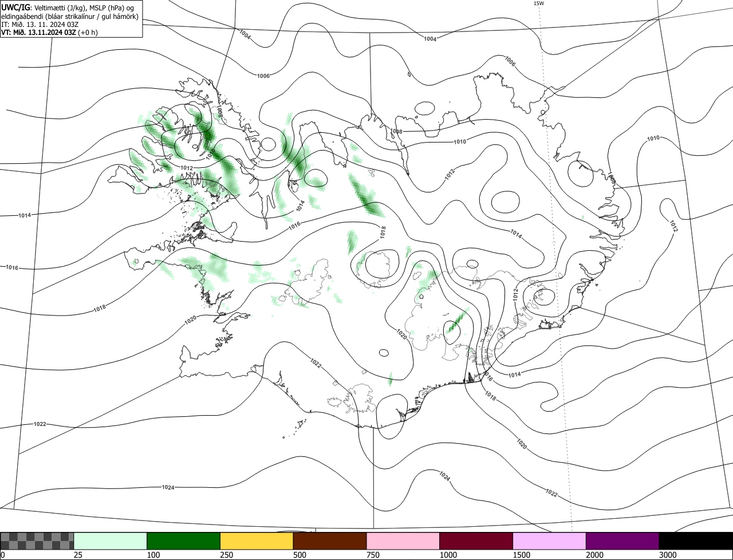Click the legend value "100"
Screen dimensions: 733x560
click(x=153, y=555)
